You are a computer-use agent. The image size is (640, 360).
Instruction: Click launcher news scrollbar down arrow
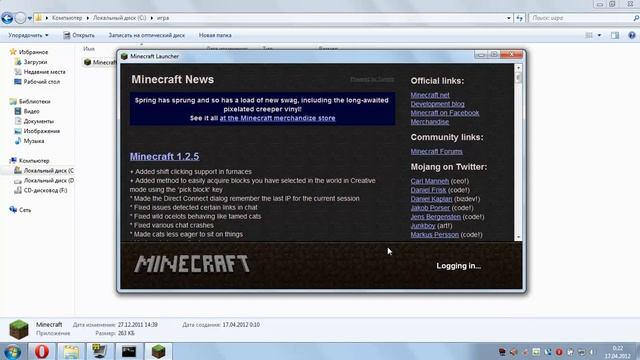[x=518, y=237]
